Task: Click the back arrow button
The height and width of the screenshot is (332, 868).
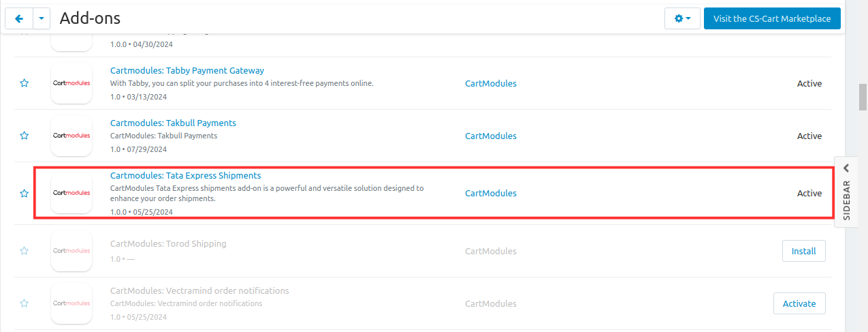Action: coord(18,18)
